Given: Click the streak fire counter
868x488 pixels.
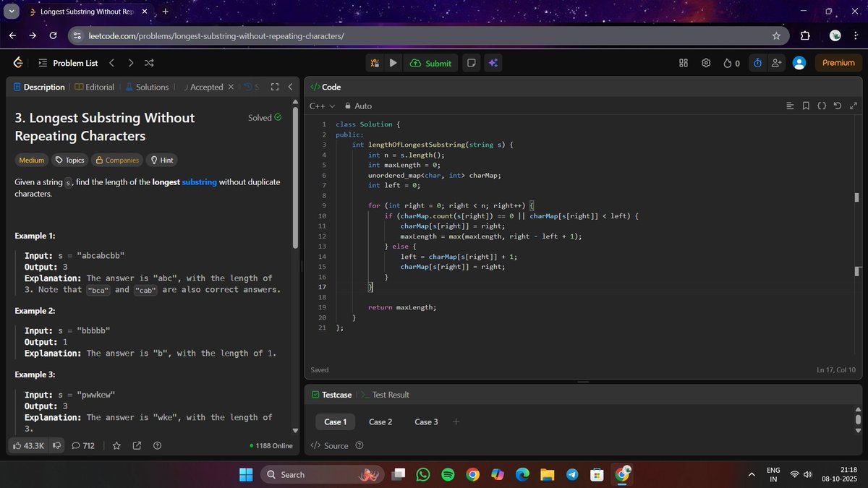Looking at the screenshot, I should 731,63.
